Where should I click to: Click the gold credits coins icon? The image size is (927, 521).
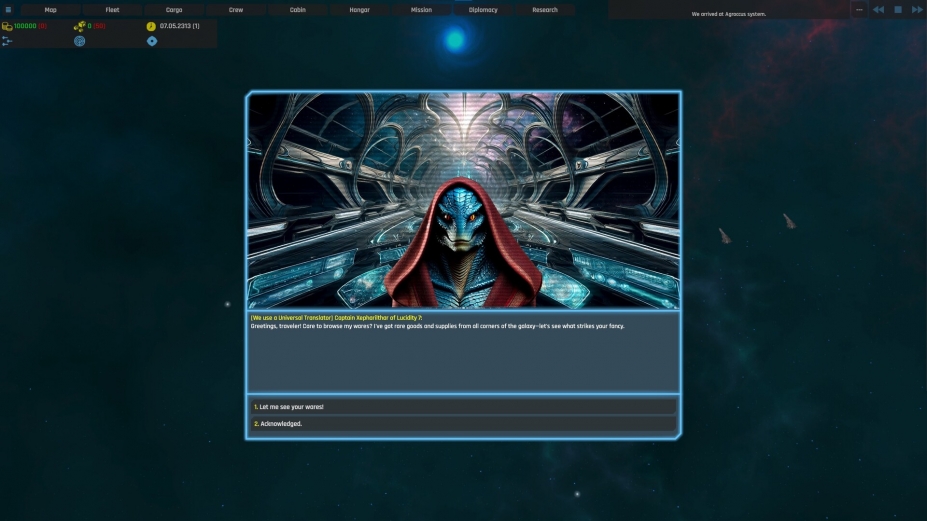tap(7, 26)
